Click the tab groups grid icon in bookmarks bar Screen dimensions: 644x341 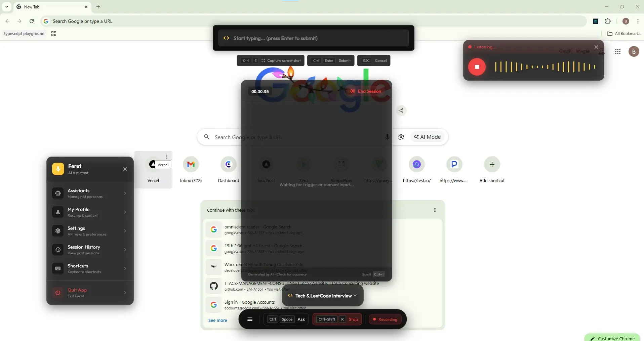coord(54,34)
